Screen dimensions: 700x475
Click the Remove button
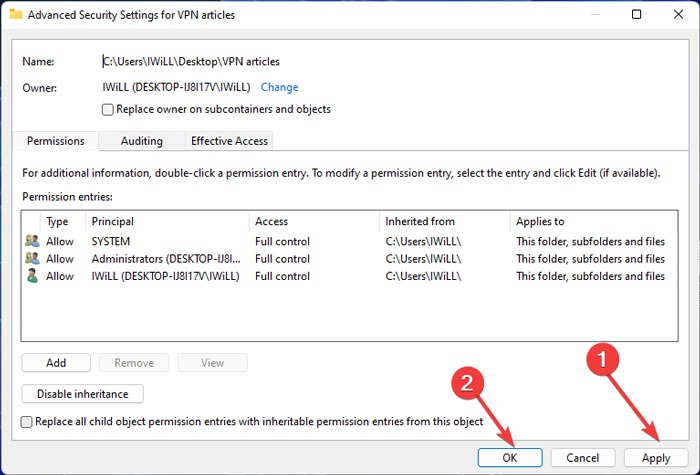point(134,362)
